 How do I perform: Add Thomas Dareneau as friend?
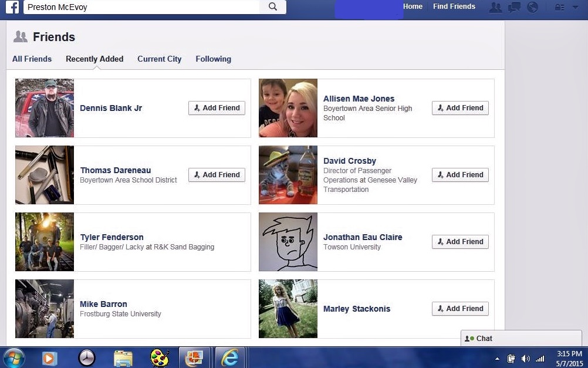pyautogui.click(x=217, y=175)
